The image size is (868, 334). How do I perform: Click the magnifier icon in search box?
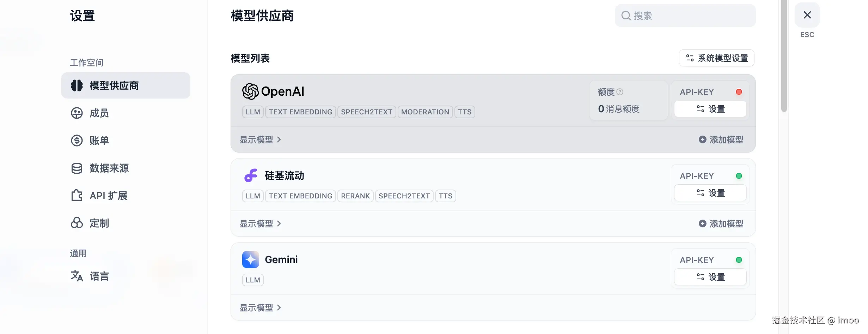pyautogui.click(x=626, y=16)
